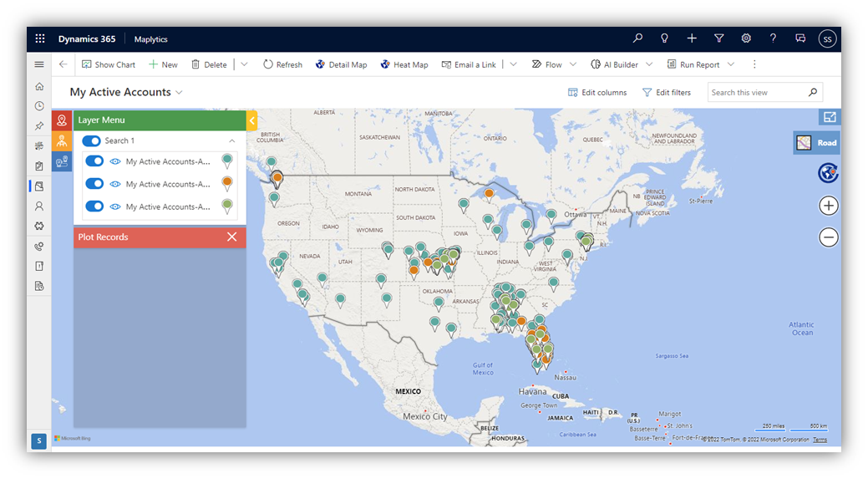Click the Layer Menu header

click(160, 120)
